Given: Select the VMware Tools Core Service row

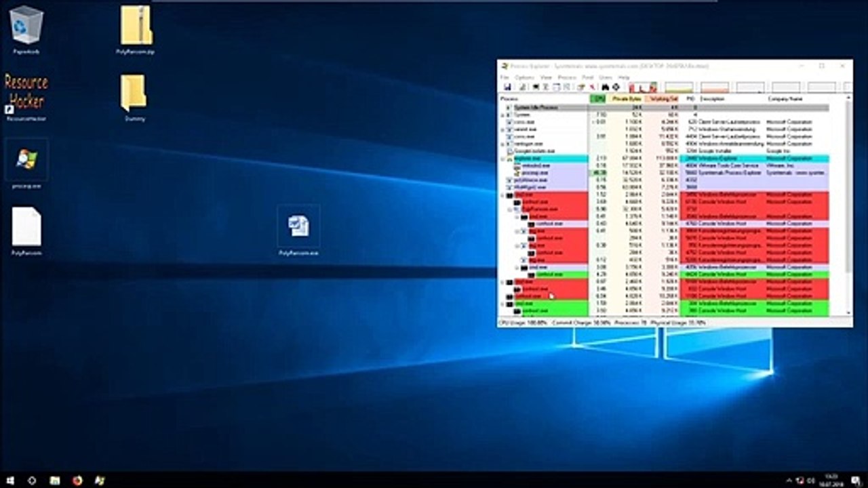Looking at the screenshot, I should [671, 165].
